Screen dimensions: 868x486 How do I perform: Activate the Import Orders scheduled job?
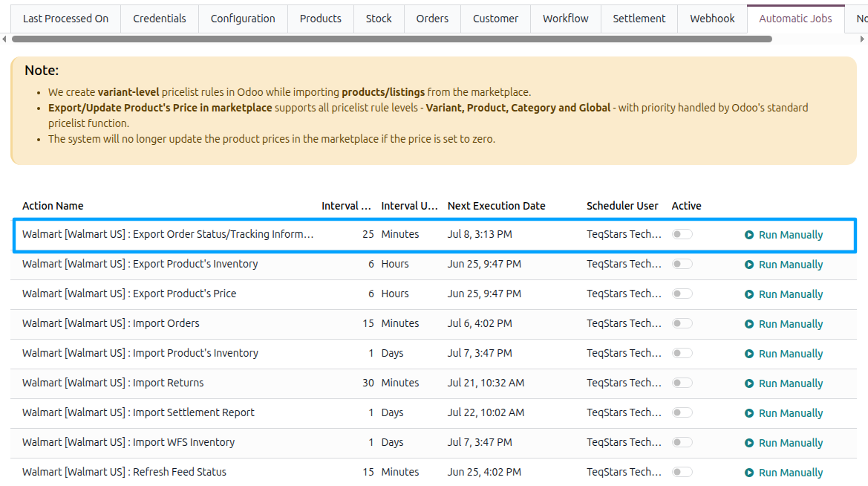click(682, 323)
